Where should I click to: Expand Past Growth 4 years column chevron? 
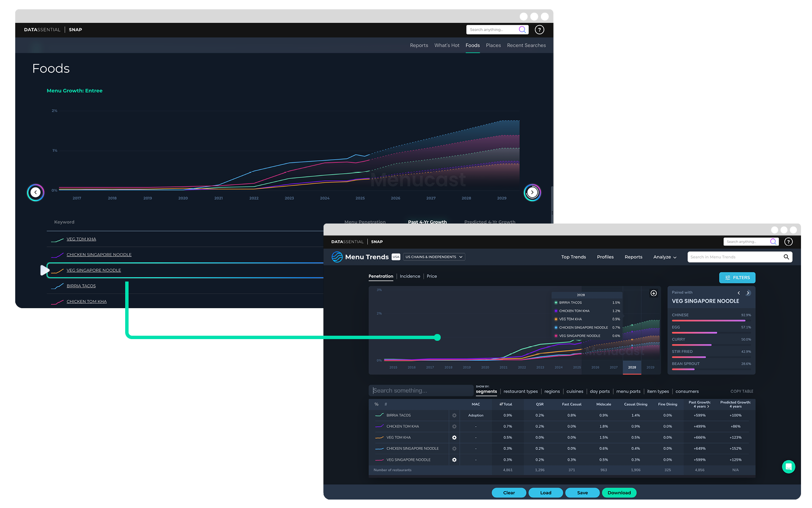pos(708,406)
